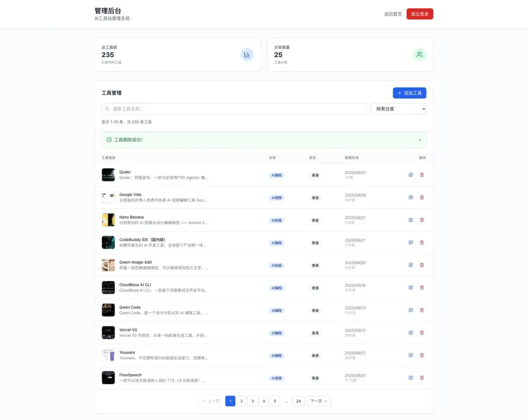The image size is (528, 420).
Task: Click the 2025/08/31 update date
Action: pyautogui.click(x=355, y=173)
